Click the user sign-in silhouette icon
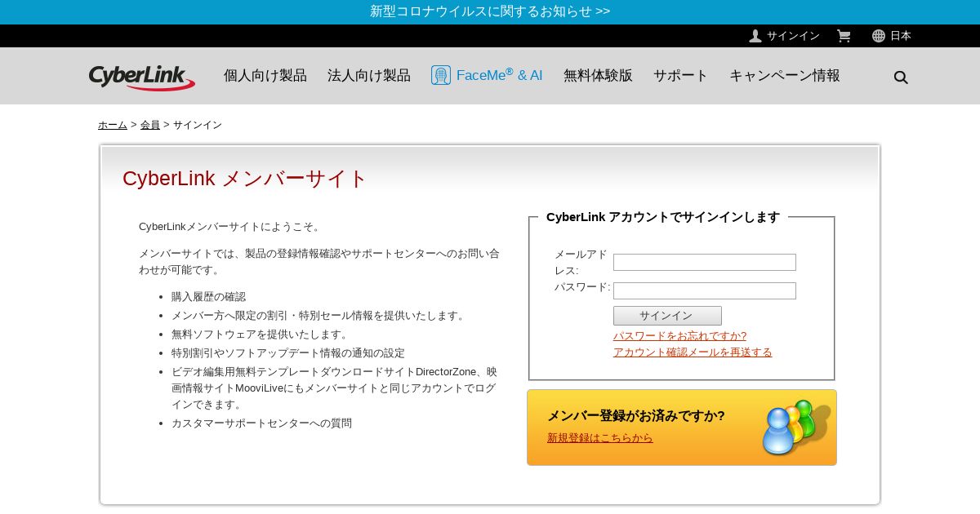This screenshot has width=980, height=514. (x=755, y=36)
